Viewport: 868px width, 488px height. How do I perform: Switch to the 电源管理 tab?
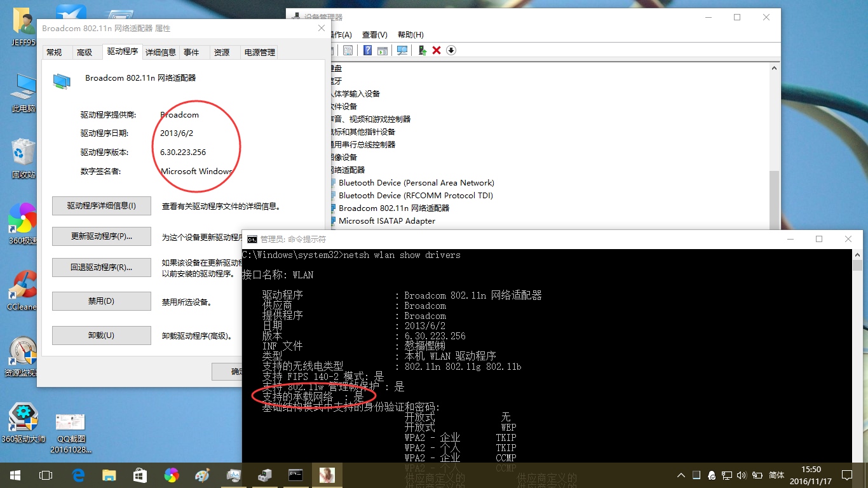pos(260,52)
